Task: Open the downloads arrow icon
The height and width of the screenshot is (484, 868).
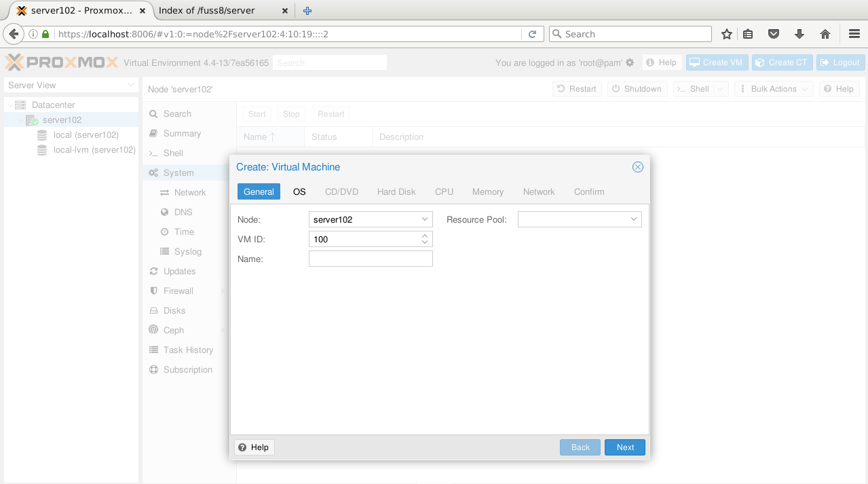Action: tap(799, 34)
